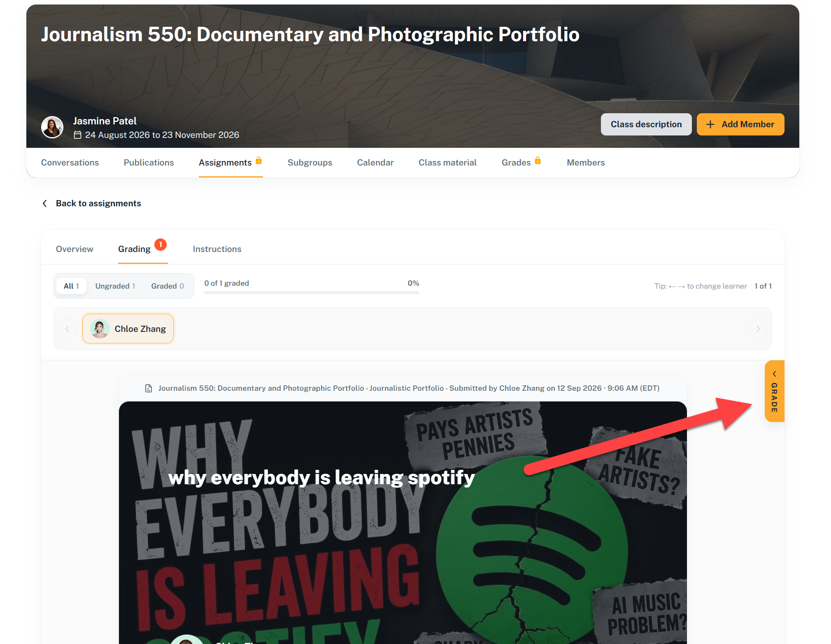Expand the orange GRADE side panel

pos(774,391)
